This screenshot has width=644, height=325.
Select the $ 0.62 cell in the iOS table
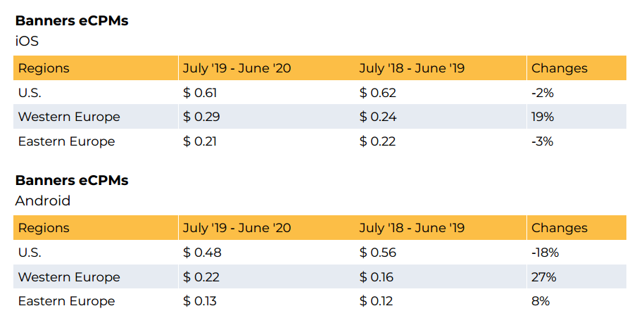[378, 93]
